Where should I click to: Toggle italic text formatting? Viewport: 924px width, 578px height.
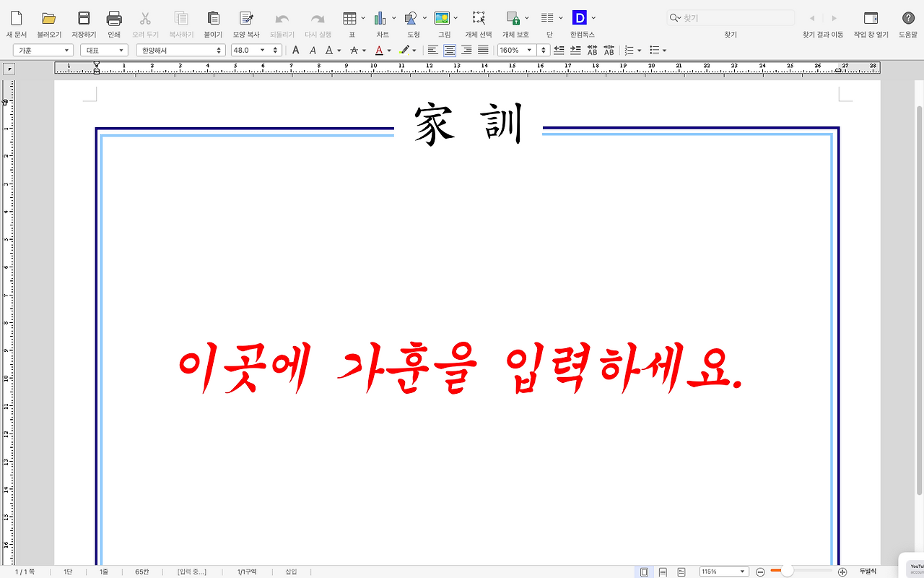(x=313, y=51)
